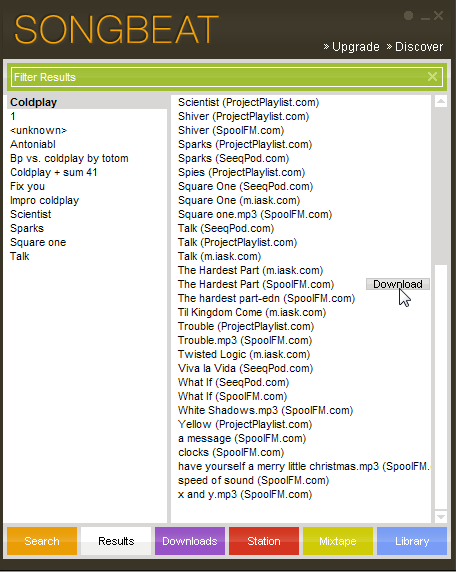
Task: Open the Station tab
Action: pos(264,541)
